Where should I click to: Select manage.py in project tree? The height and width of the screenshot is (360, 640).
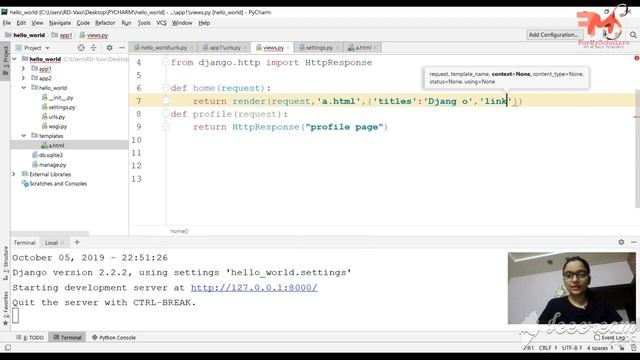pyautogui.click(x=49, y=165)
